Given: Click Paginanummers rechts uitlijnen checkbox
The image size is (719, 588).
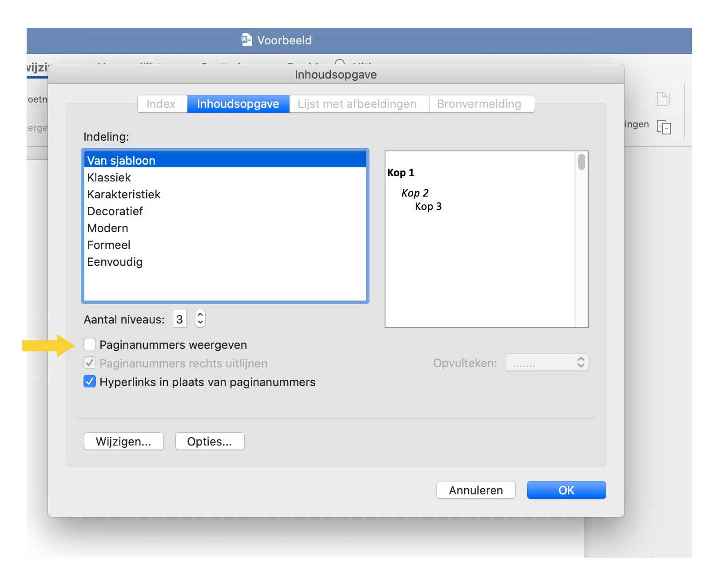Looking at the screenshot, I should [x=90, y=363].
